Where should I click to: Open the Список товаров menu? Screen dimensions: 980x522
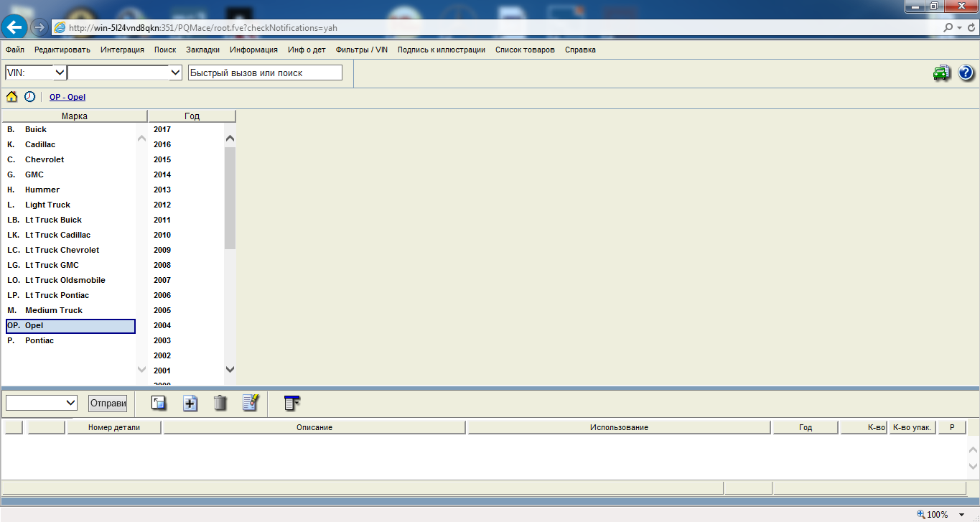coord(525,50)
